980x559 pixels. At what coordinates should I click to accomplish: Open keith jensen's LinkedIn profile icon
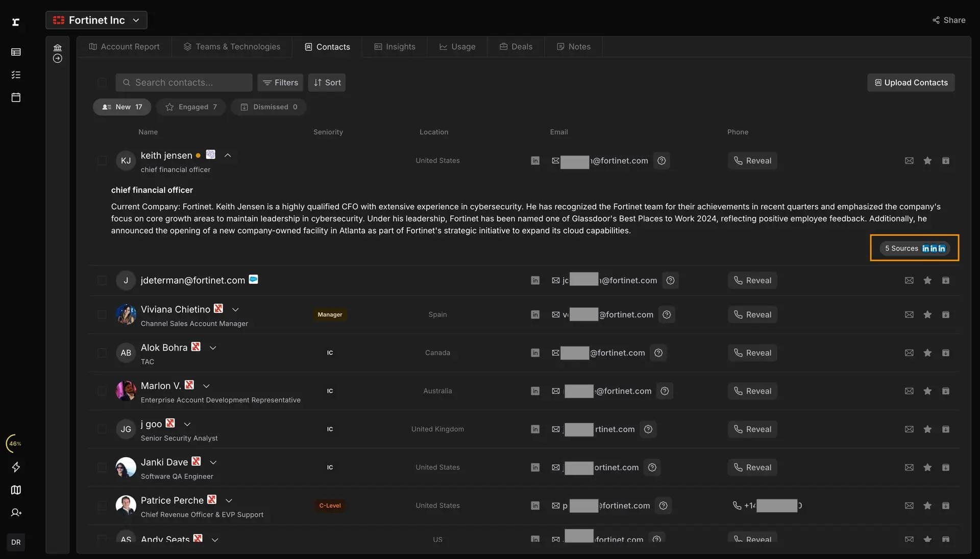535,160
